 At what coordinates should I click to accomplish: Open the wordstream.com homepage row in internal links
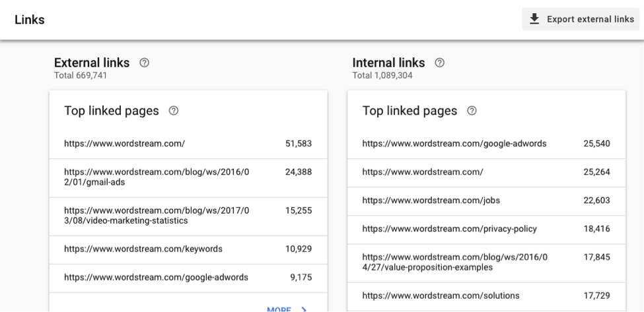click(x=485, y=172)
